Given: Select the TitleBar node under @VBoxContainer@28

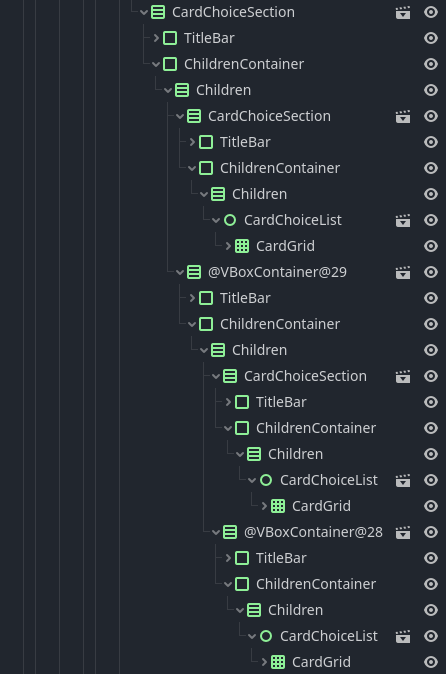Looking at the screenshot, I should click(281, 558).
